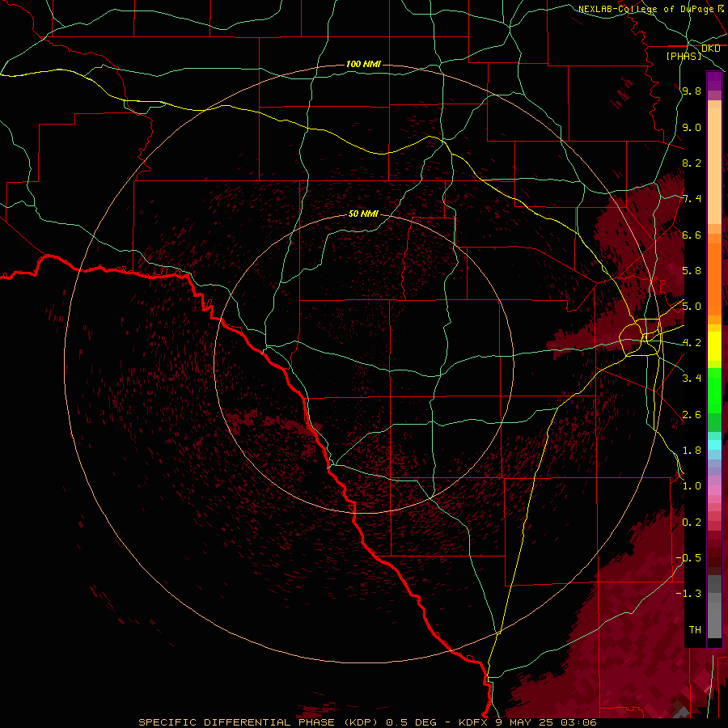Click the 9.8 value on the color scale

pyautogui.click(x=692, y=91)
